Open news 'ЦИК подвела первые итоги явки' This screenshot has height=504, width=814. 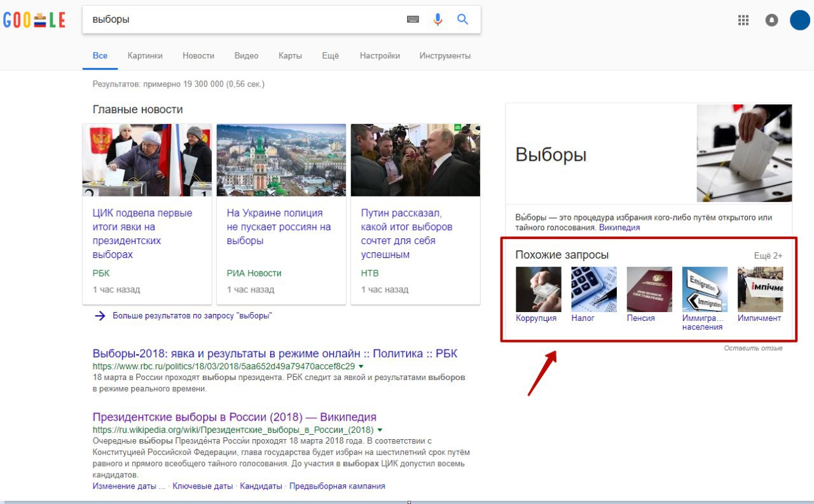tap(142, 234)
